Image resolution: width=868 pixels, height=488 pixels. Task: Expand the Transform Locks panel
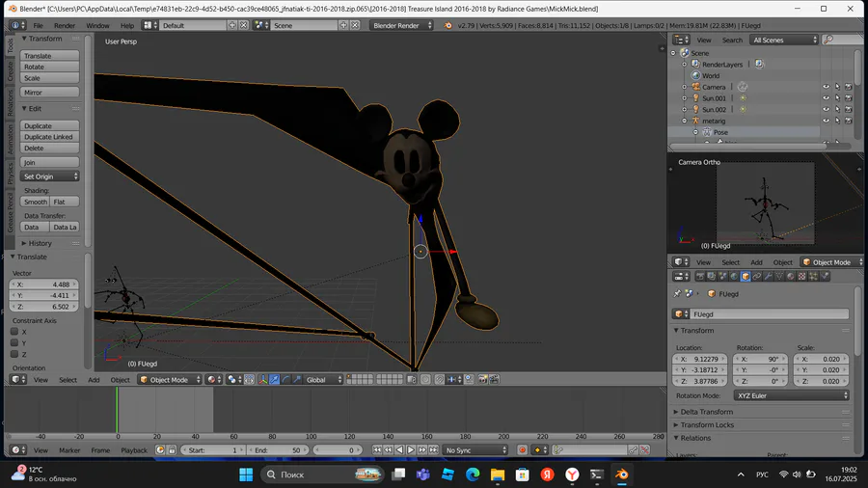coord(706,425)
